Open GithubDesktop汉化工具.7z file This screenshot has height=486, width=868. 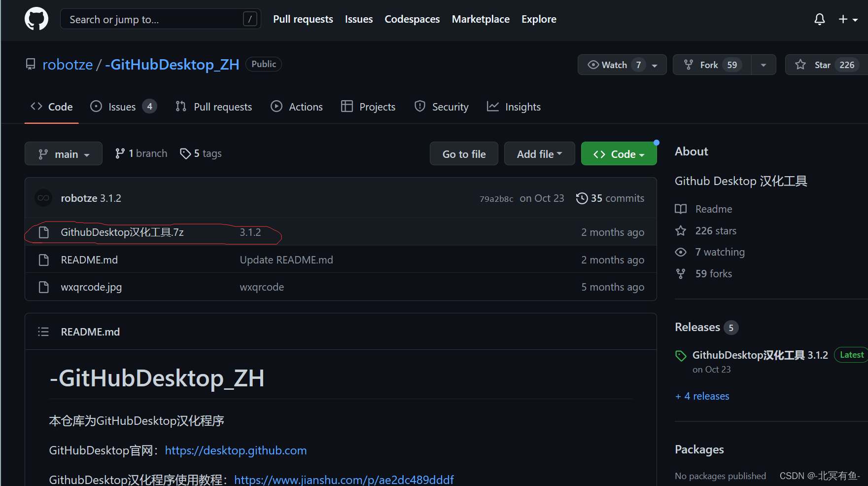tap(122, 232)
